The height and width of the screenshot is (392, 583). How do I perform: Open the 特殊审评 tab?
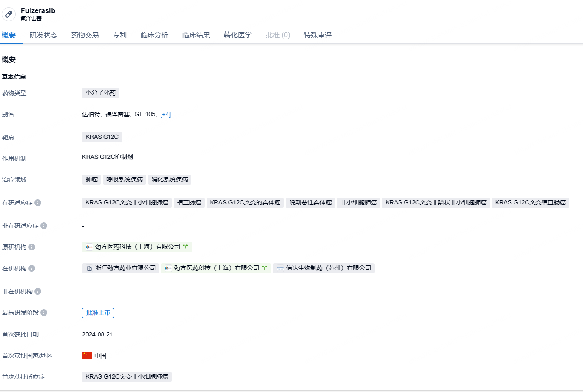coord(318,35)
